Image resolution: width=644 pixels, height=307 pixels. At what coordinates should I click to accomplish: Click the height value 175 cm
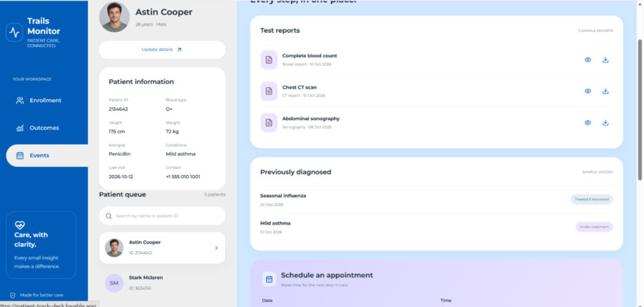(x=117, y=132)
